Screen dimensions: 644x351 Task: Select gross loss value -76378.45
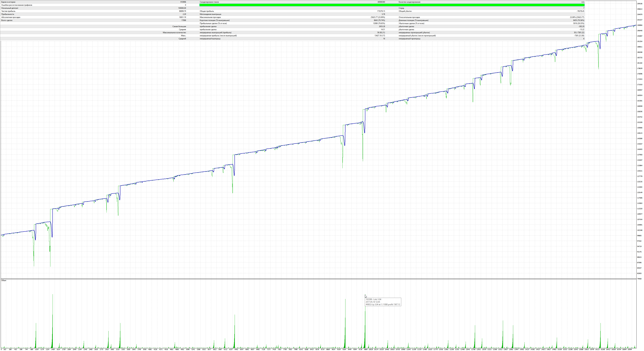tap(580, 11)
